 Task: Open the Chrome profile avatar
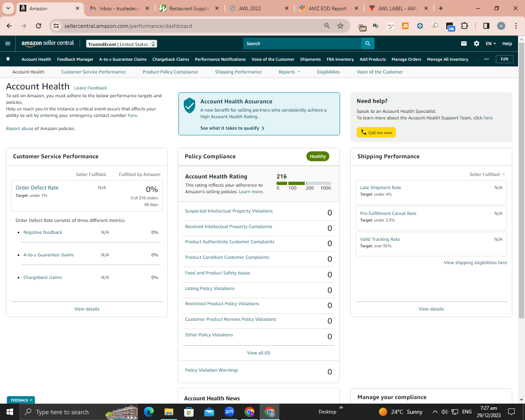coord(501,26)
